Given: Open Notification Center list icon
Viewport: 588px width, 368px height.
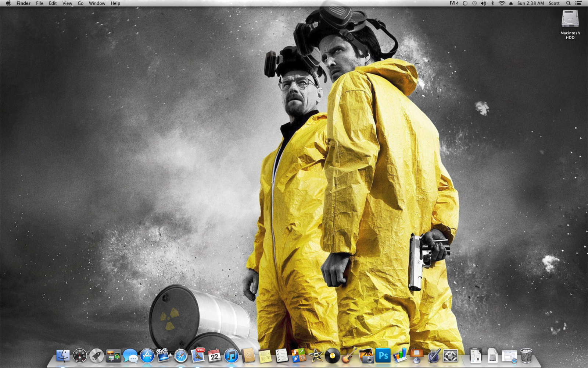Looking at the screenshot, I should [578, 3].
